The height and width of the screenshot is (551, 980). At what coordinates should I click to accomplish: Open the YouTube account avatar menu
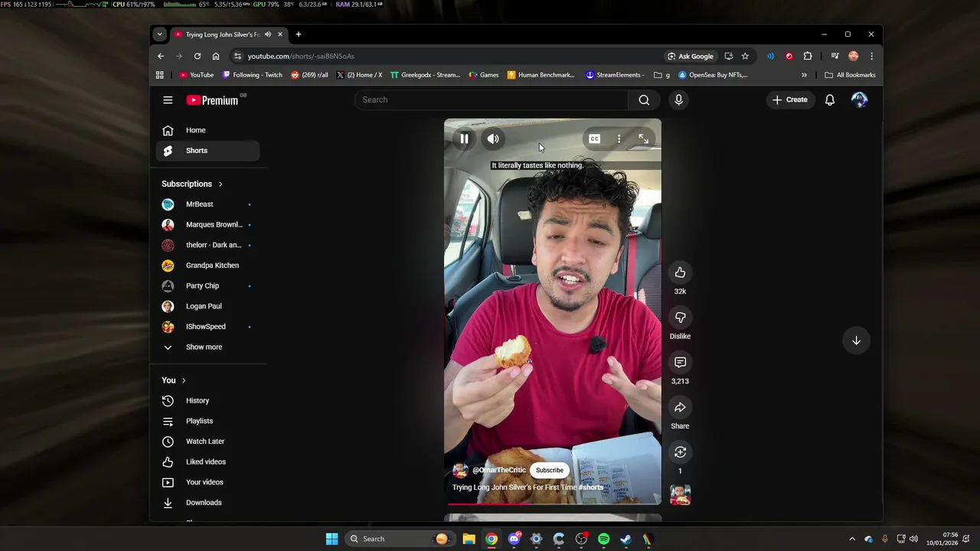(860, 99)
